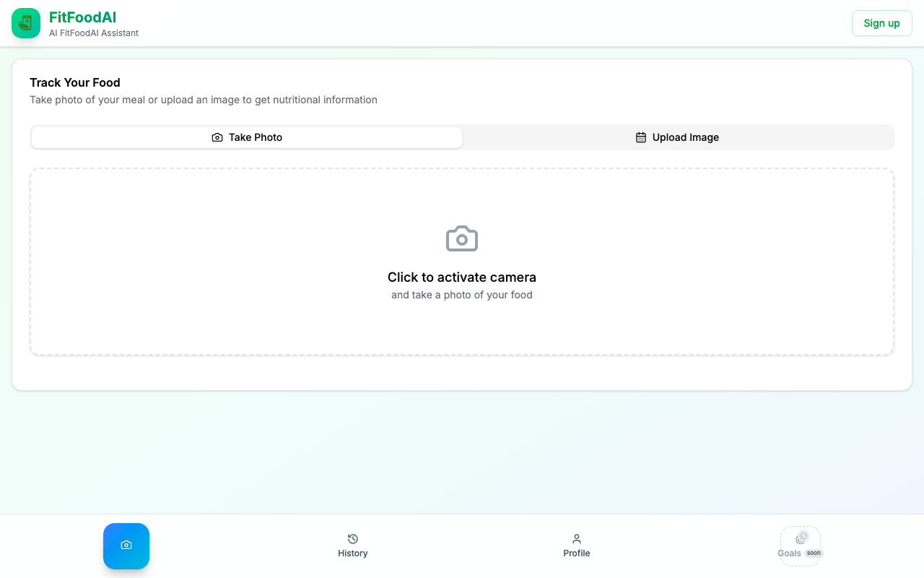Click the small camera icon beside Take Photo

[217, 137]
